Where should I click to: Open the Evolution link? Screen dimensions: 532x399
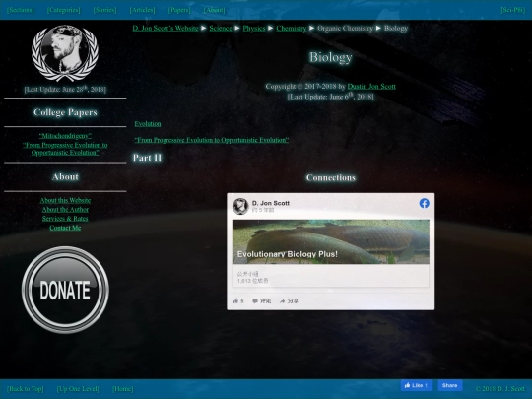pos(148,124)
